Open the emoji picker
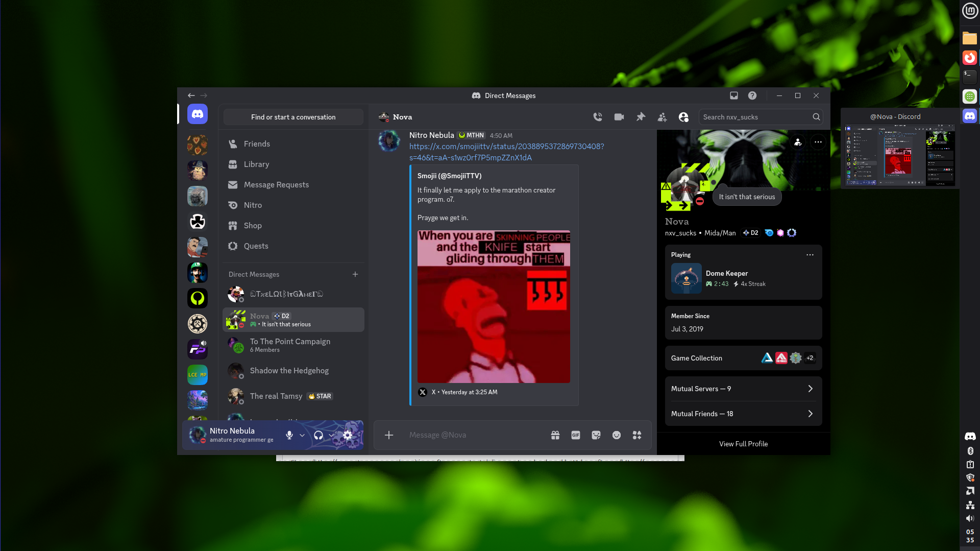This screenshot has width=980, height=551. click(x=617, y=435)
